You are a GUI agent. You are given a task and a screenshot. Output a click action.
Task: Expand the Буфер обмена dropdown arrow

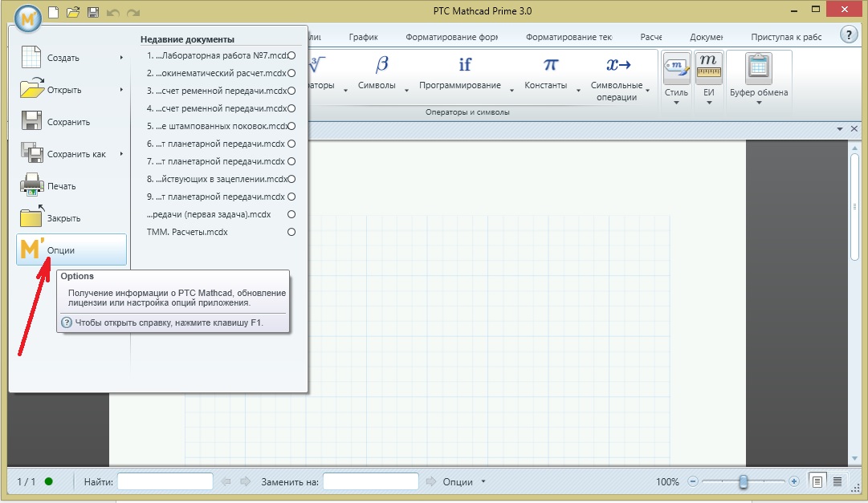[x=759, y=103]
